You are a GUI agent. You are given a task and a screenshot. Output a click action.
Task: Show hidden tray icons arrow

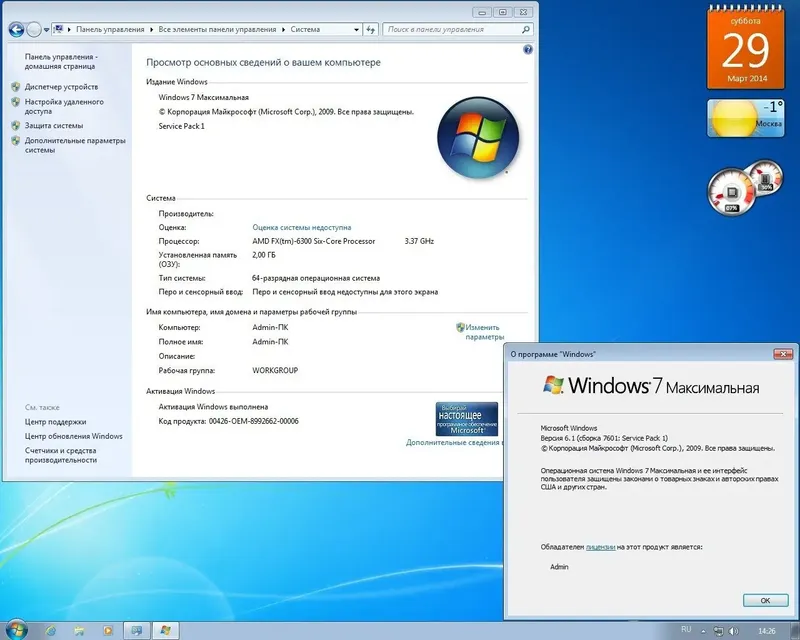click(x=703, y=631)
